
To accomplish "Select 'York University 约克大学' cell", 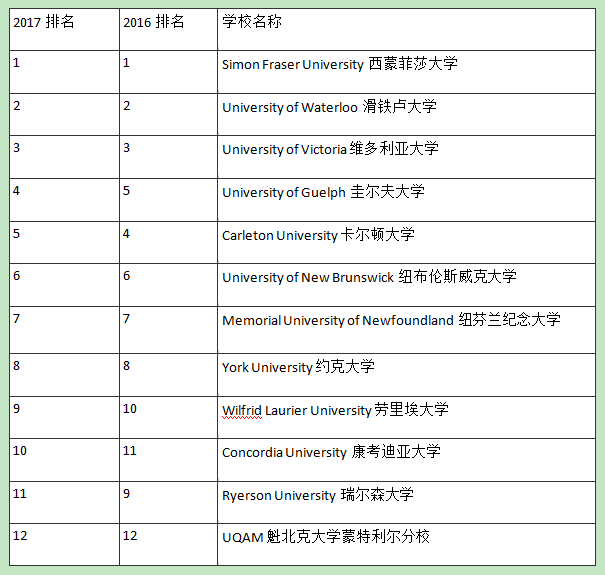I will coord(407,375).
